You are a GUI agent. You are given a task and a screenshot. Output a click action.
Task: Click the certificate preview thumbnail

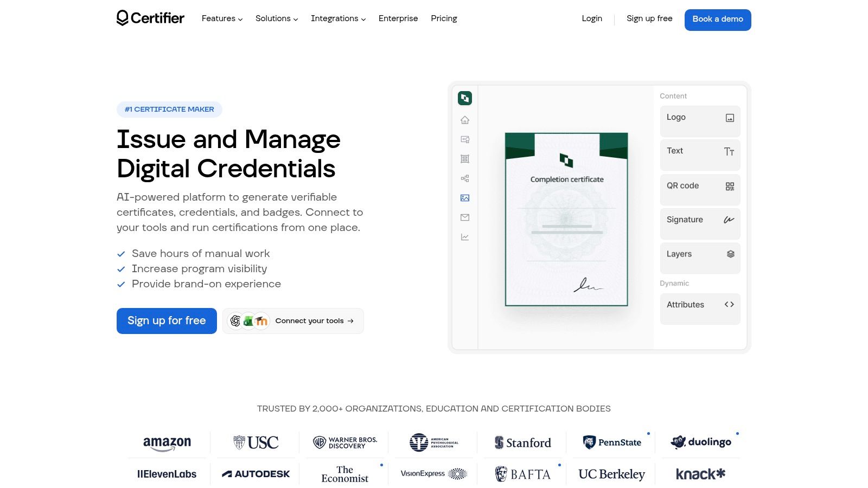click(566, 219)
